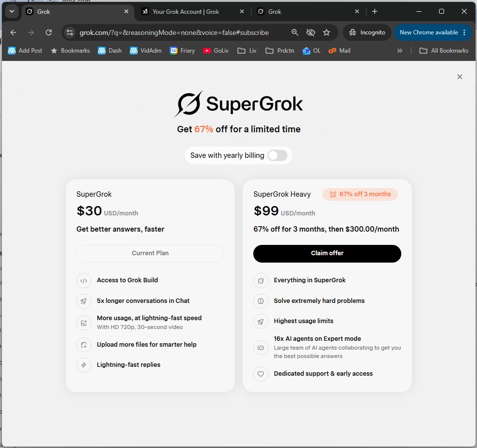Close the third Grok tab

[357, 12]
